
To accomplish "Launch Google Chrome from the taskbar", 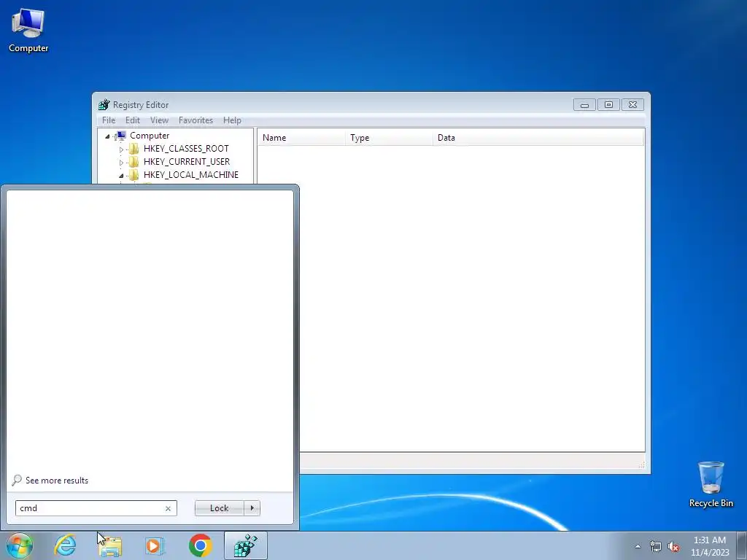I will click(200, 545).
